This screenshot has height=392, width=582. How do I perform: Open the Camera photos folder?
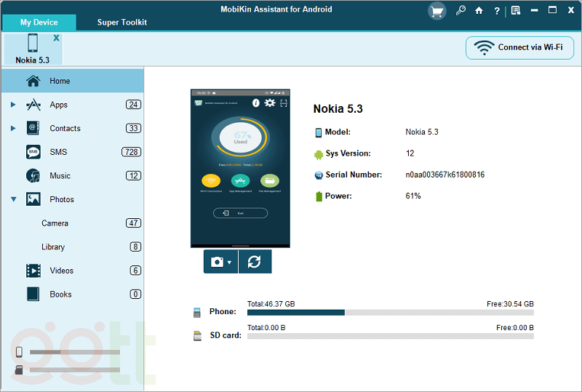pyautogui.click(x=55, y=223)
